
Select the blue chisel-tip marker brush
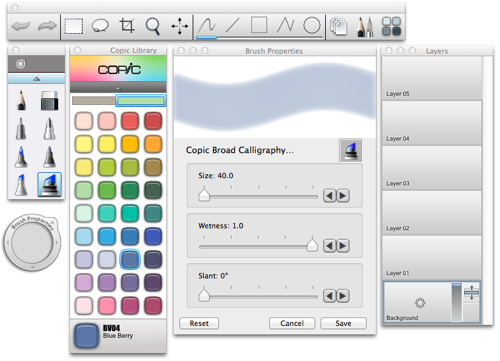click(21, 184)
